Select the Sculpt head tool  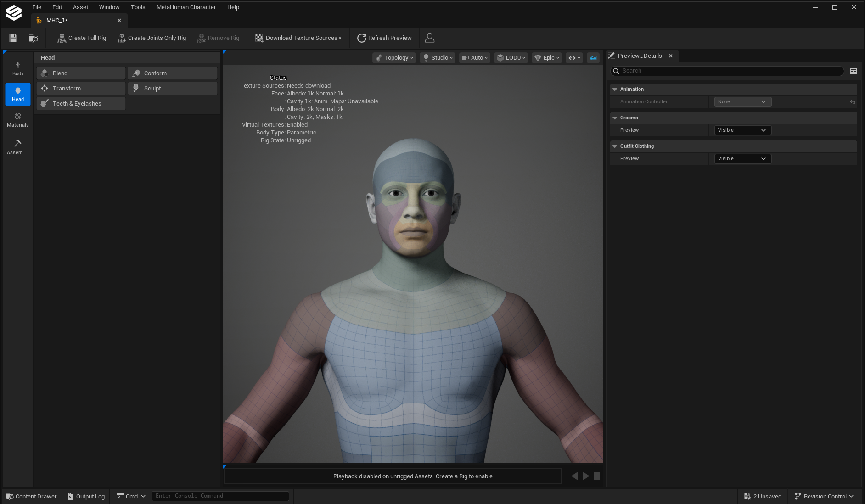(173, 89)
